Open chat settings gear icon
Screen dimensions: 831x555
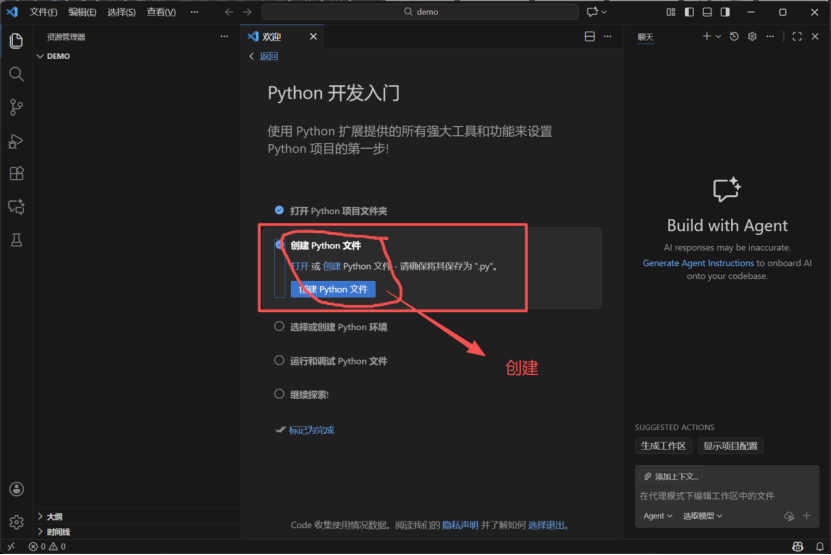pyautogui.click(x=752, y=37)
